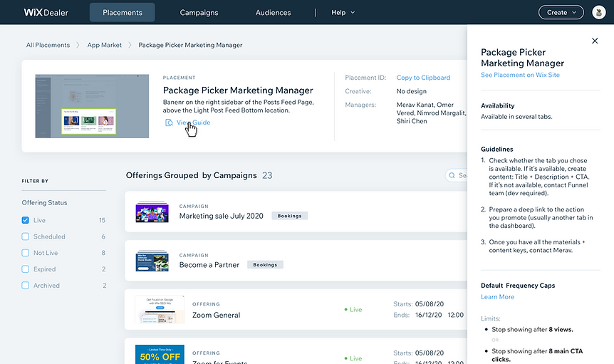Click the Live status of Zoom General
614x364 pixels.
pyautogui.click(x=353, y=309)
